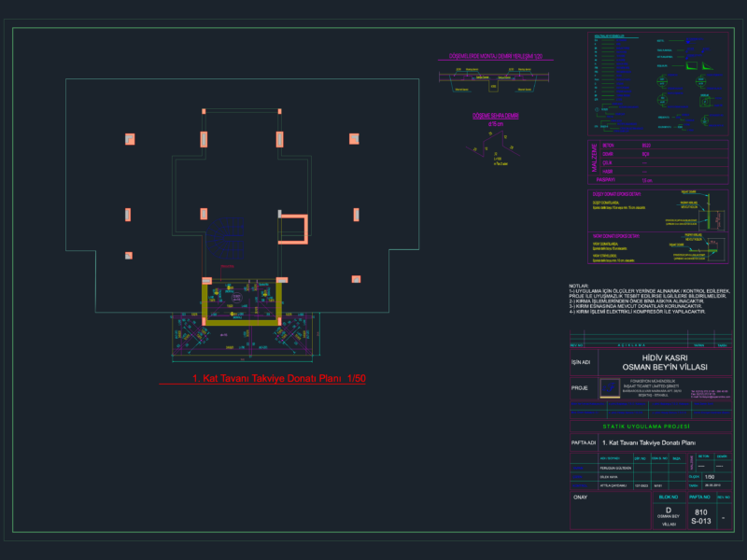Click the MALZEME materials table label
Viewport: 747px width, 560px height.
(594, 158)
